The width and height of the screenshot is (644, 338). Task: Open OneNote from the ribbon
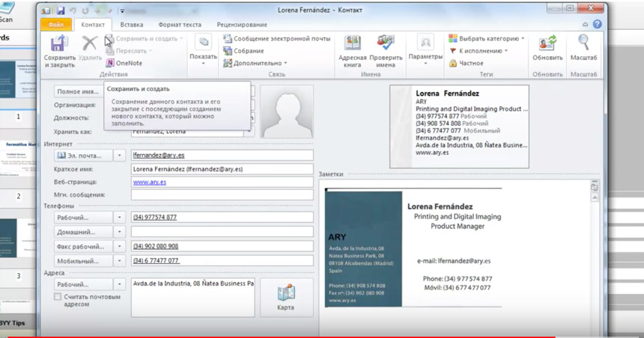124,63
